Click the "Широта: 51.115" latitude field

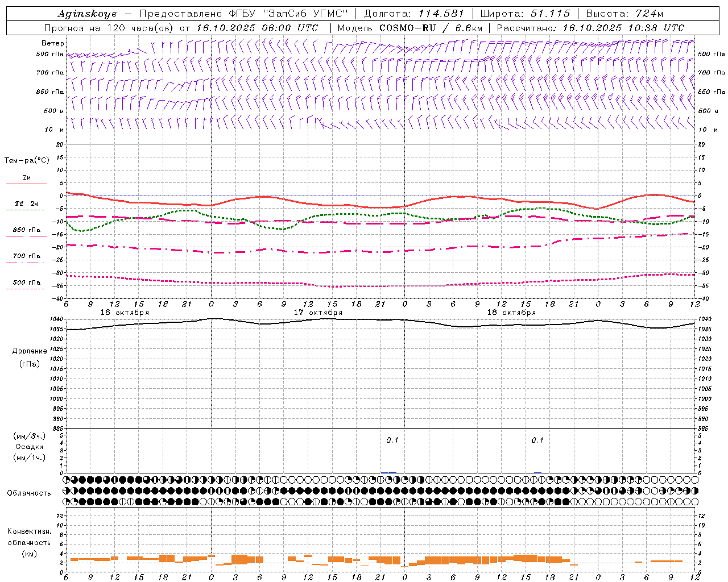coord(525,14)
